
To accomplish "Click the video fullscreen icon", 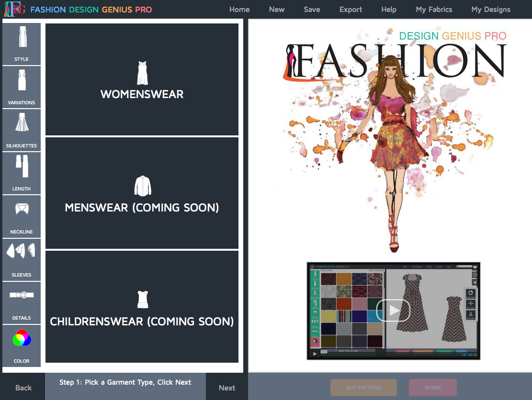I will pyautogui.click(x=475, y=355).
